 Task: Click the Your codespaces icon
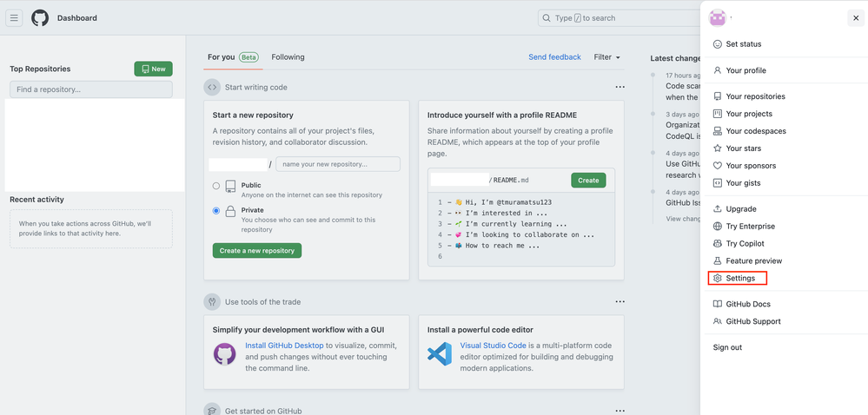point(718,131)
